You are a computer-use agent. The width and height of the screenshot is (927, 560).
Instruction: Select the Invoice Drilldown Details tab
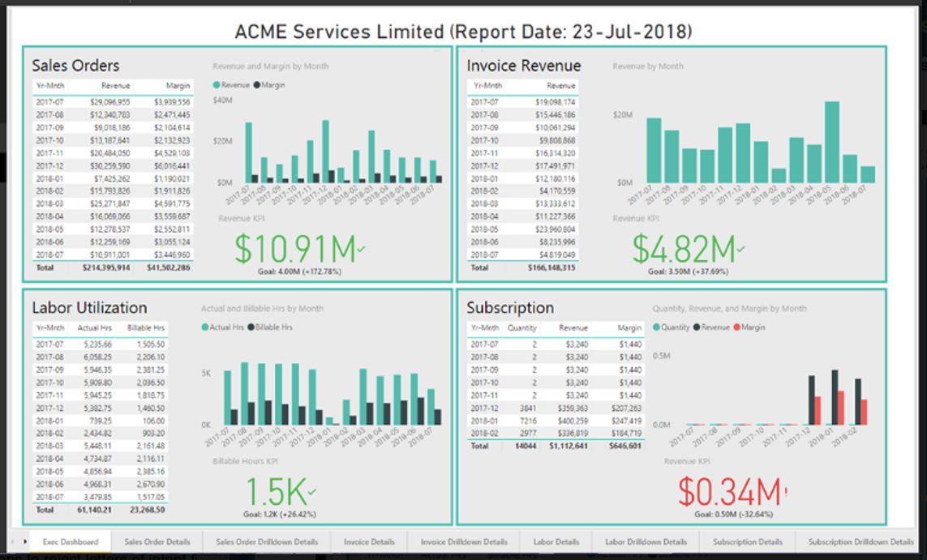point(464,541)
